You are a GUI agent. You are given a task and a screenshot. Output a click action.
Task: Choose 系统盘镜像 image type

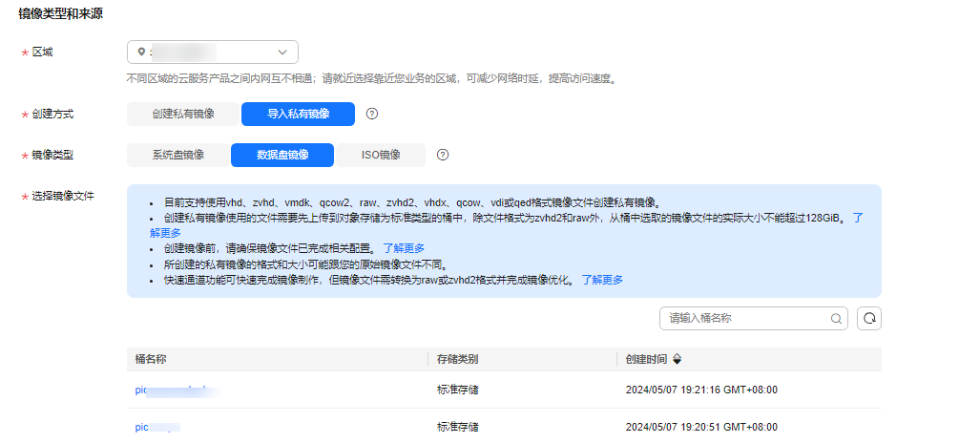coord(178,156)
